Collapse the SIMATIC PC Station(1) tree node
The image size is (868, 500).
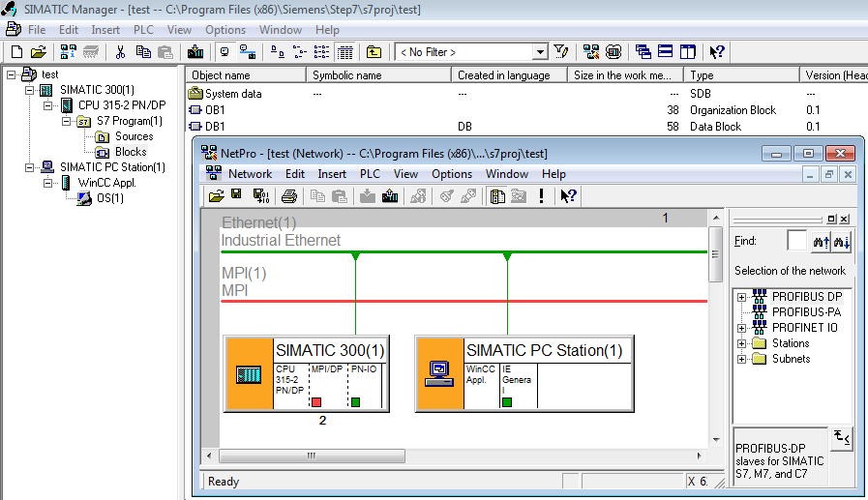click(x=29, y=167)
